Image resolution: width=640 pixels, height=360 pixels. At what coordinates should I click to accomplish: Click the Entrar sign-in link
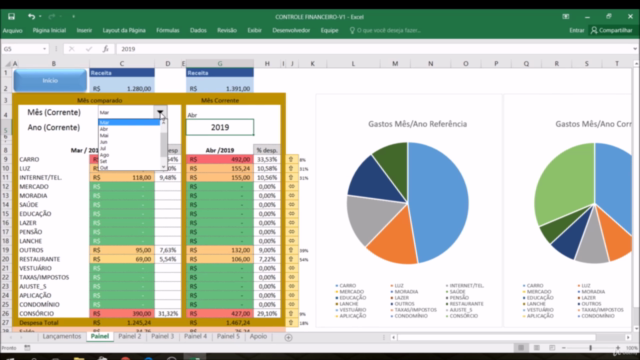coord(576,30)
